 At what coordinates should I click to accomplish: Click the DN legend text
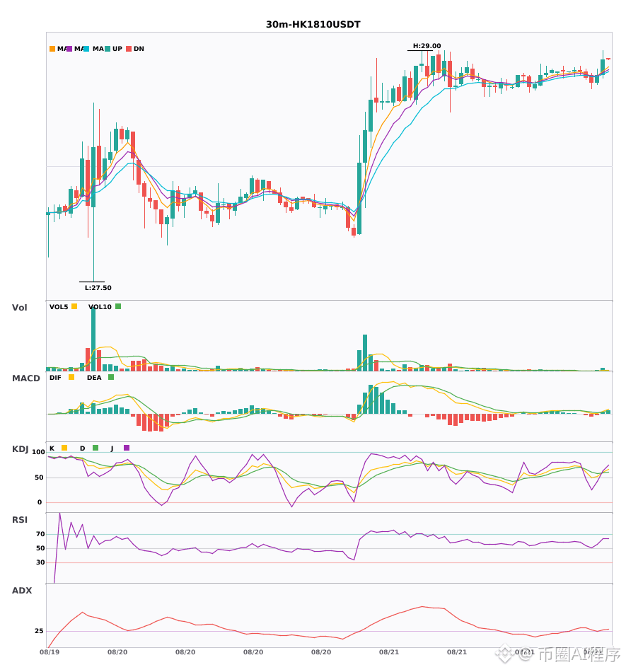click(x=139, y=49)
